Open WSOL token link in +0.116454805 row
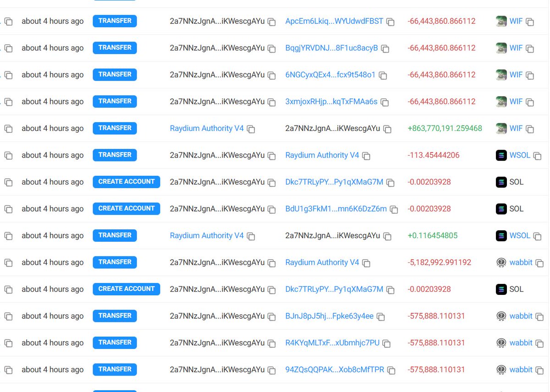Screen dimensions: 550x392 (x=520, y=235)
